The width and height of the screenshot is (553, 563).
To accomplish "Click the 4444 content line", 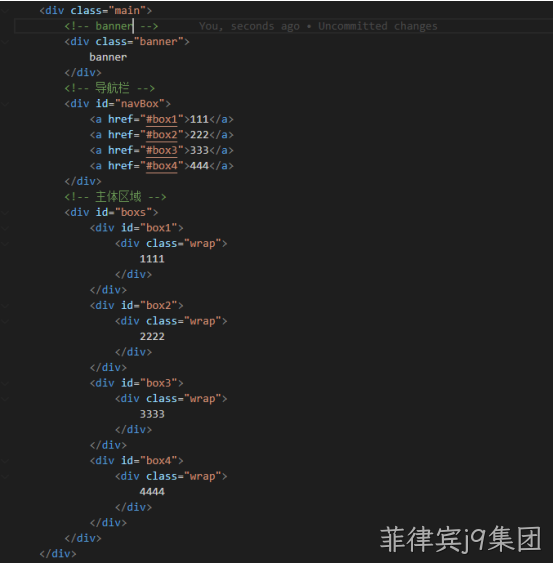I will click(152, 492).
